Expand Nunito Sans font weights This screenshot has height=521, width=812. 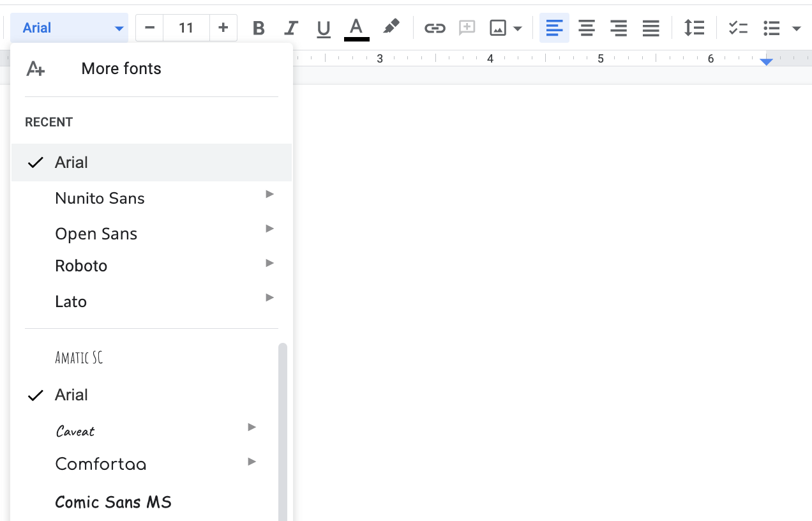pyautogui.click(x=270, y=194)
